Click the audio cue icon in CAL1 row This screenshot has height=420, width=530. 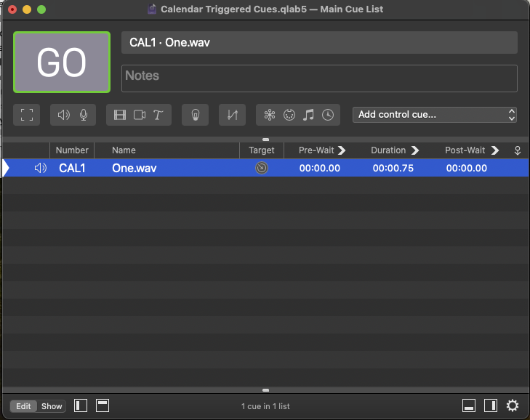click(40, 168)
